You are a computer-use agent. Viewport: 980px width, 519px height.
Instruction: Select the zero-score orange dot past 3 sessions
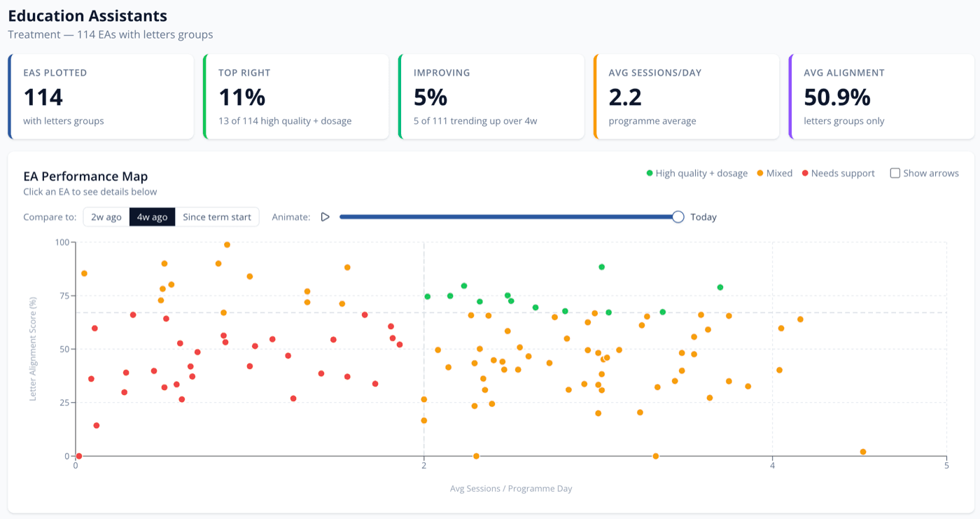tap(655, 456)
